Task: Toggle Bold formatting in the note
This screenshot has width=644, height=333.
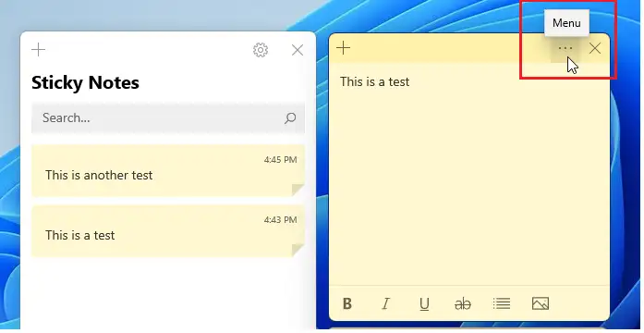Action: pyautogui.click(x=347, y=303)
